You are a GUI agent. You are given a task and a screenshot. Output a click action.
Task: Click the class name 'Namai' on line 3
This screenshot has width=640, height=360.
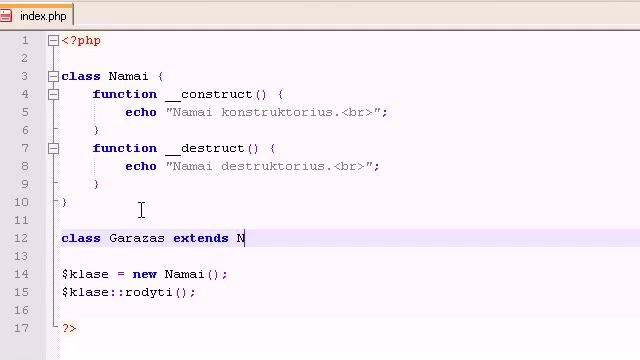tap(128, 76)
